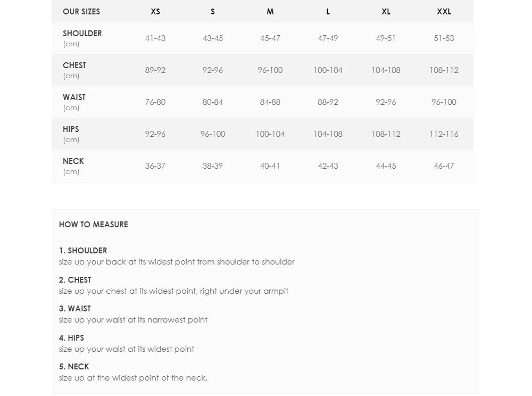Select hips value 112-116 for XXL
Screen dimensions: 532x396
(x=444, y=134)
